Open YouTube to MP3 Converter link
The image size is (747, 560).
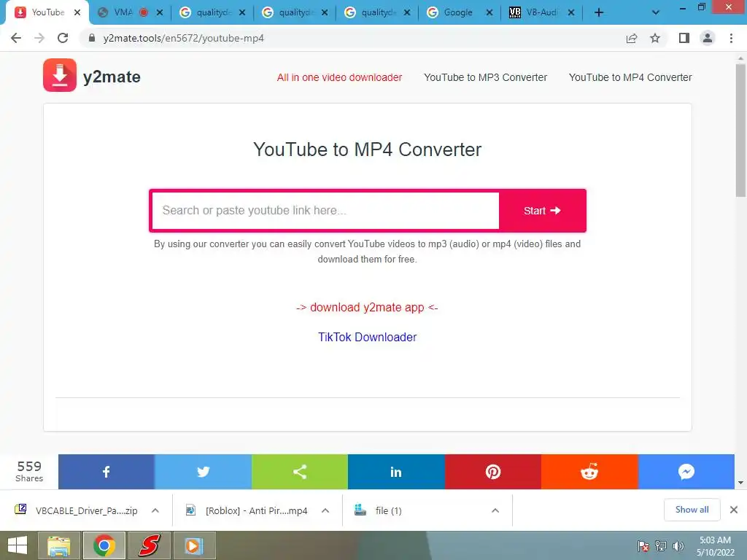[x=485, y=77]
